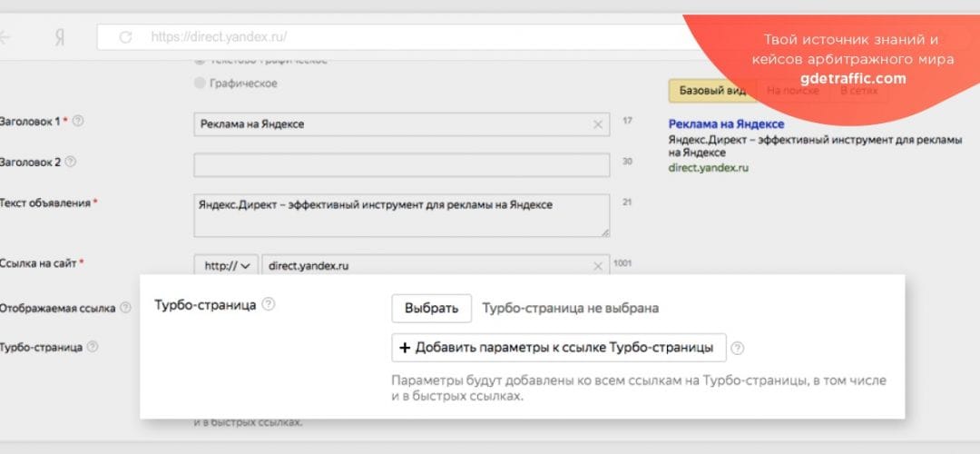Open help icon after Добавить параметры button
The width and height of the screenshot is (980, 454).
click(738, 349)
